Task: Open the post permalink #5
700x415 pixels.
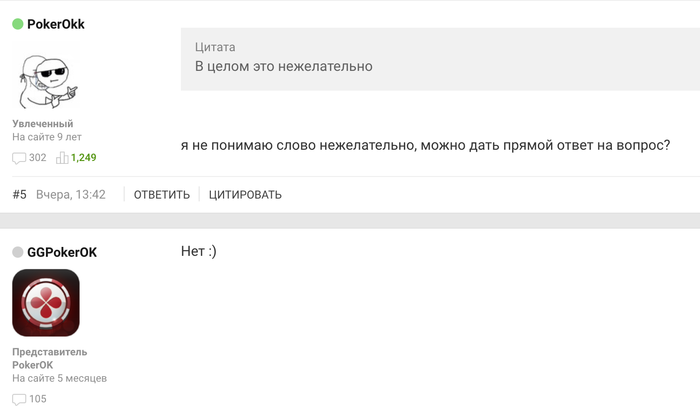Action: (x=19, y=195)
